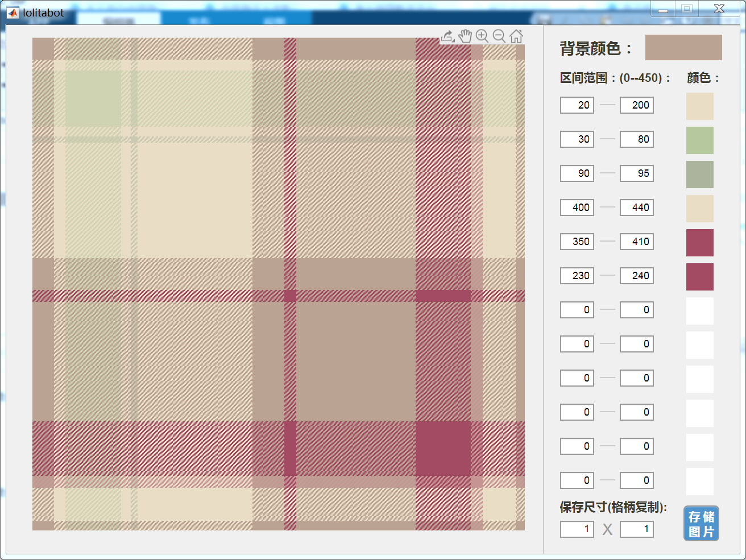Select the zoom in magnifier tool

(x=482, y=36)
